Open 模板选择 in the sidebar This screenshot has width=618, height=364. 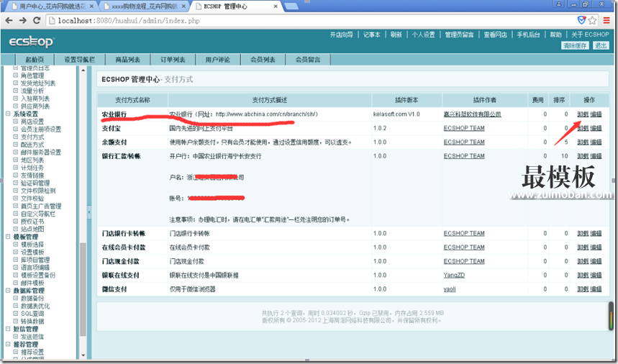32,245
